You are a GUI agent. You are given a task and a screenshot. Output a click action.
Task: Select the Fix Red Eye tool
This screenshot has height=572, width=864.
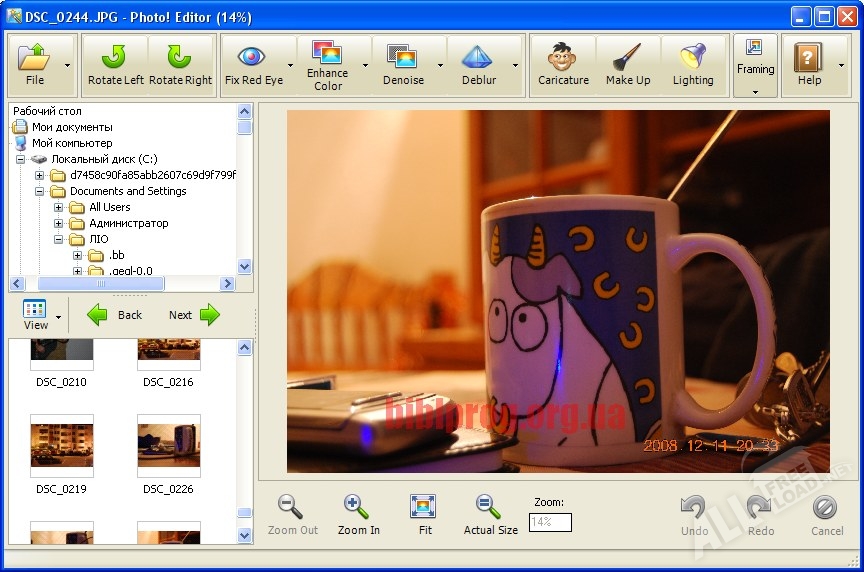click(x=253, y=65)
